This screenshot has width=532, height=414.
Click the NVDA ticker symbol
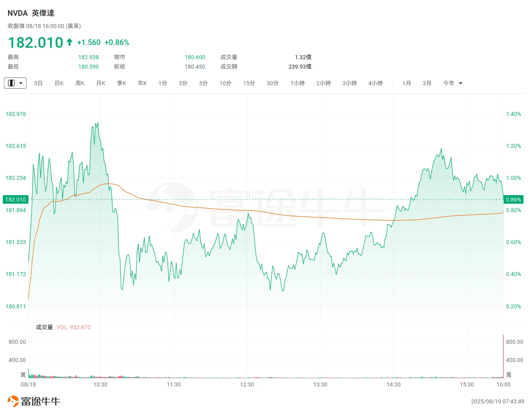18,13
